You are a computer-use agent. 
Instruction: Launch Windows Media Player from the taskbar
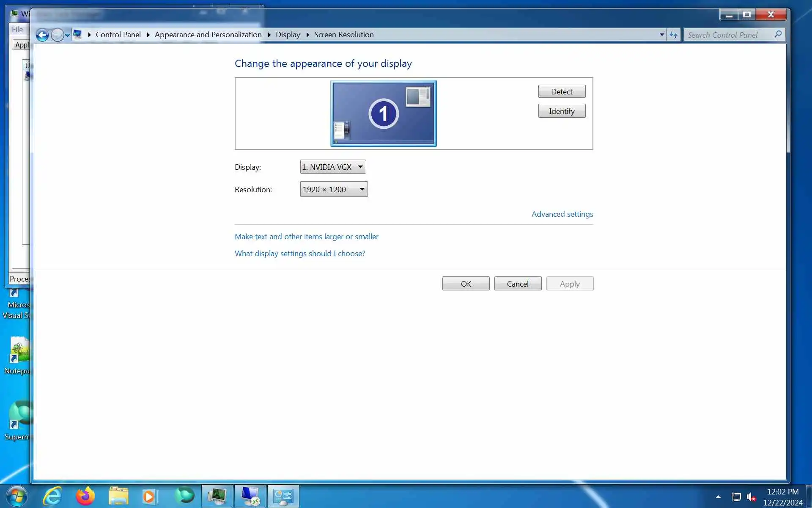click(149, 496)
